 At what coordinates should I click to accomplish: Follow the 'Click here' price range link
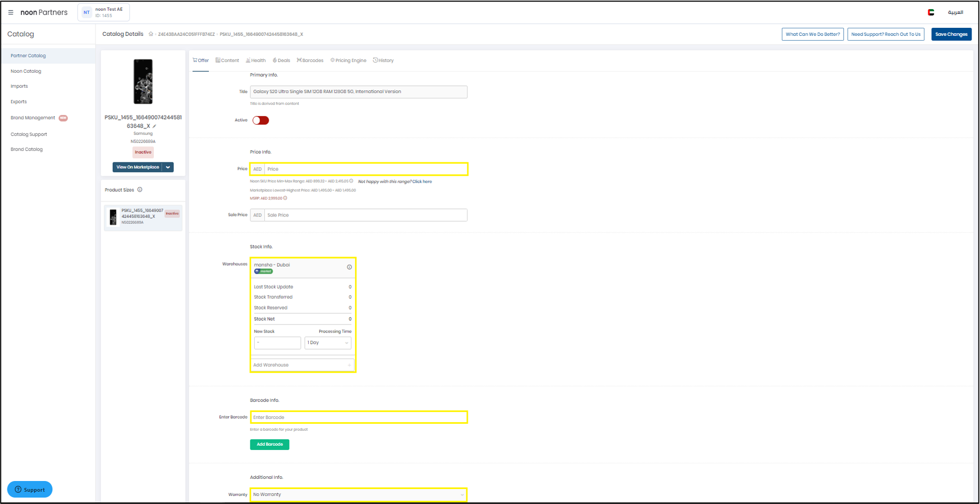422,182
